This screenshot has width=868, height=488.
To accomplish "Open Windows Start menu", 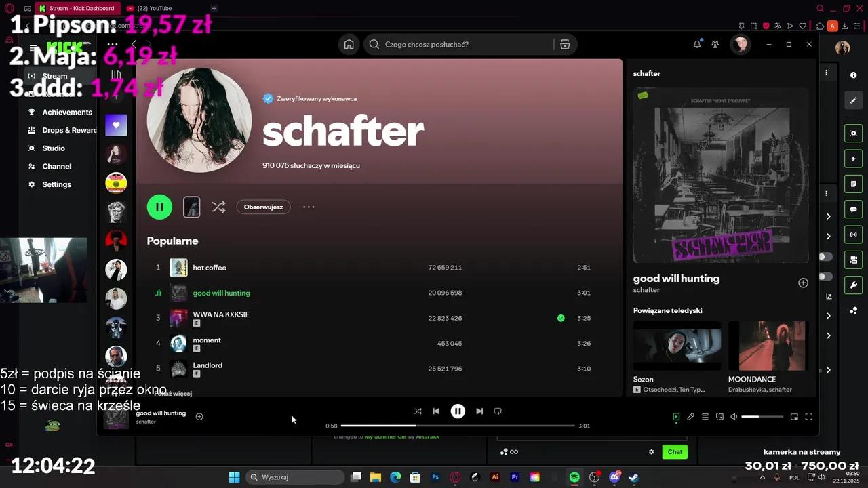I will click(234, 477).
